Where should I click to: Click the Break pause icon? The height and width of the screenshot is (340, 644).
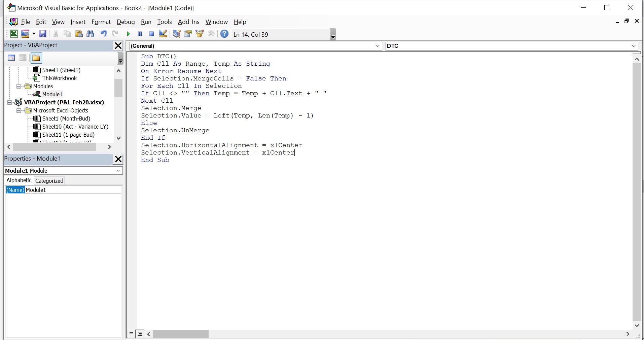click(140, 34)
